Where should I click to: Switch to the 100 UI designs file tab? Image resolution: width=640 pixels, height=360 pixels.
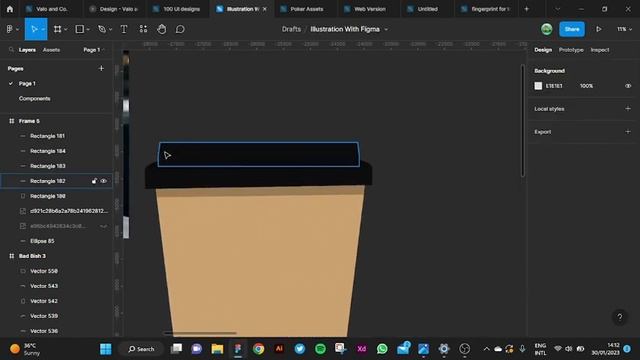click(178, 9)
